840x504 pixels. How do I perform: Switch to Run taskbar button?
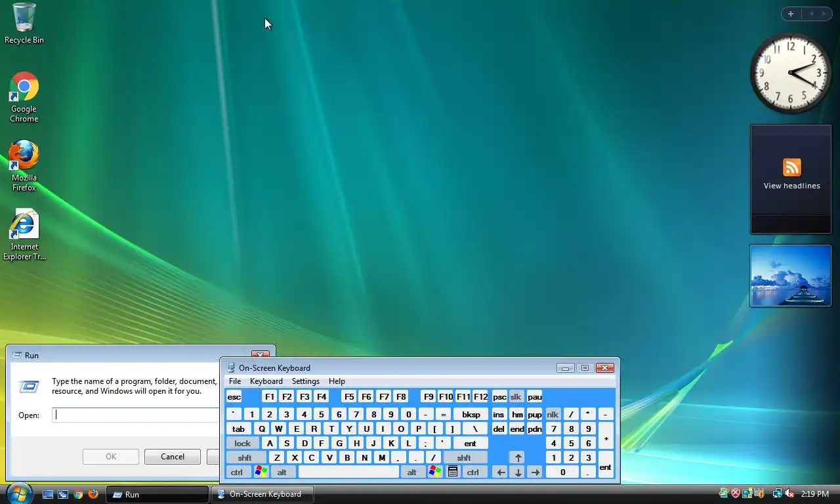pyautogui.click(x=157, y=494)
